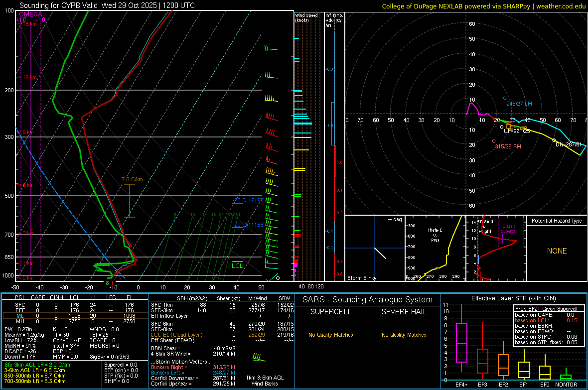Screen dimensions: 588x390
Task: Click the -20 C=11158' height label
Action: click(x=248, y=225)
